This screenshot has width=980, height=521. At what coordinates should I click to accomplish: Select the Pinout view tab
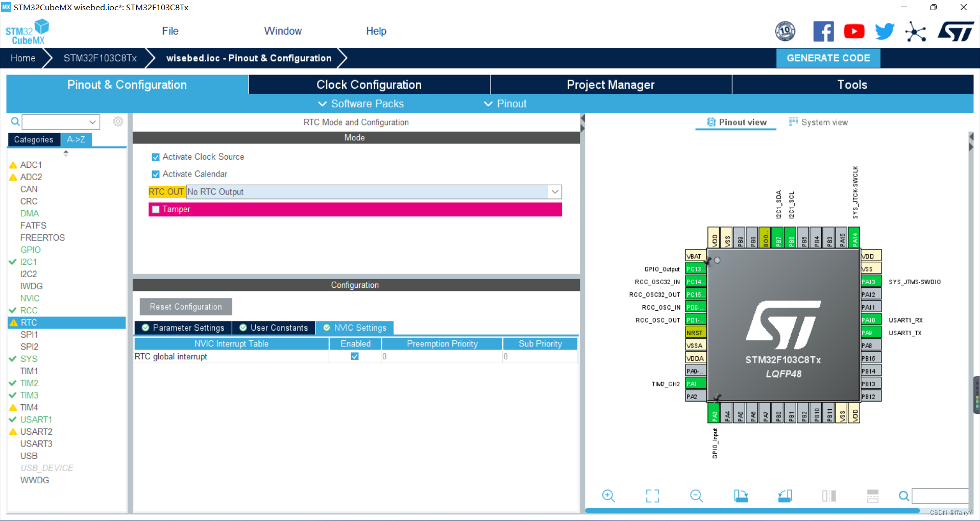737,122
